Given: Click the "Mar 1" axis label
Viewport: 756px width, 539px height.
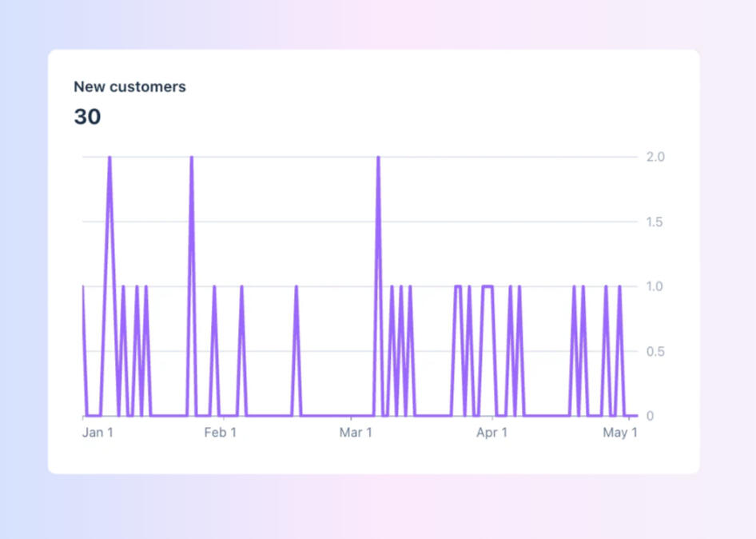Looking at the screenshot, I should click(356, 433).
